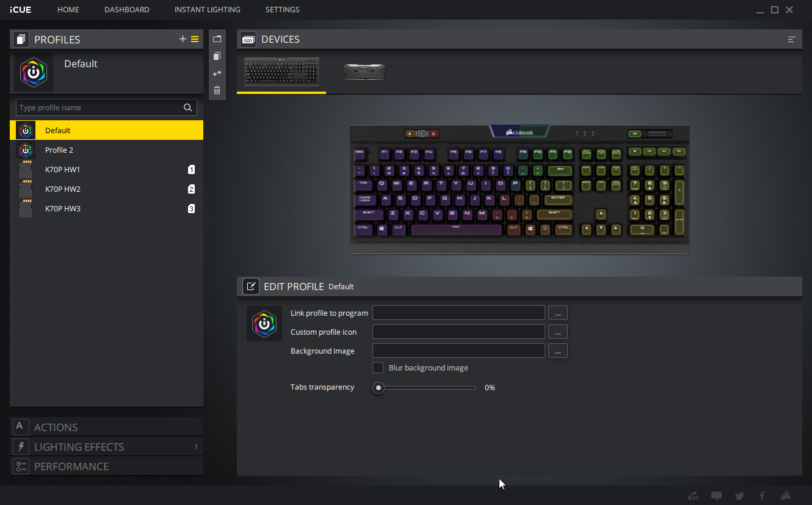
Task: Browse for Background image file
Action: tap(557, 351)
